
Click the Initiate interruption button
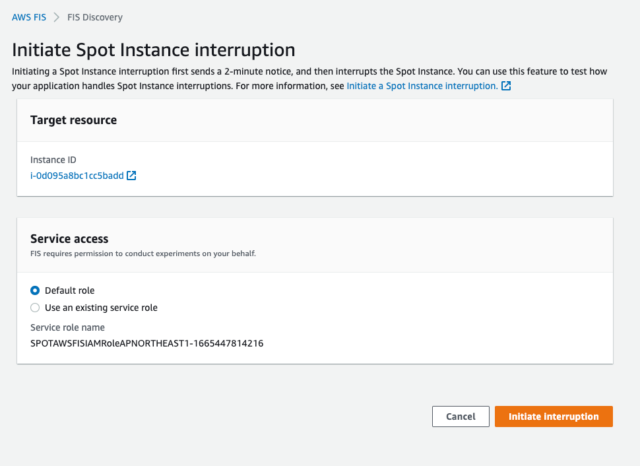(554, 416)
